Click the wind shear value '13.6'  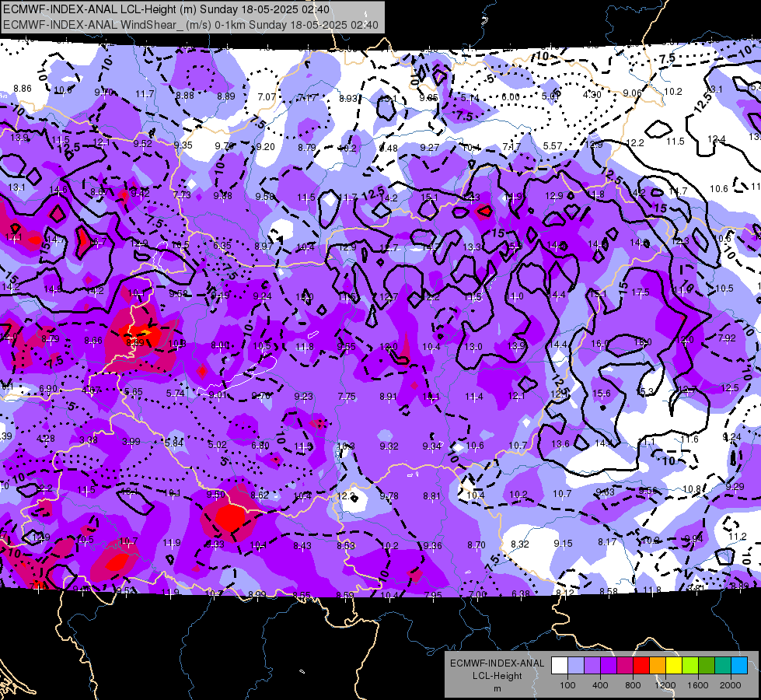[x=560, y=443]
